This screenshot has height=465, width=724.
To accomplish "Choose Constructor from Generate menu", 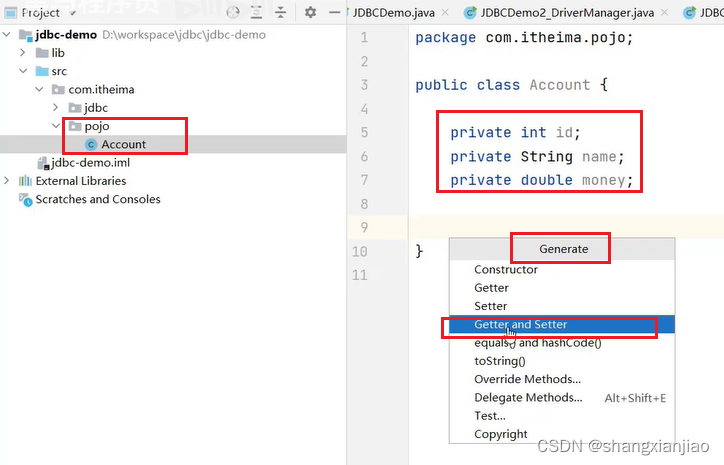I will [562, 270].
